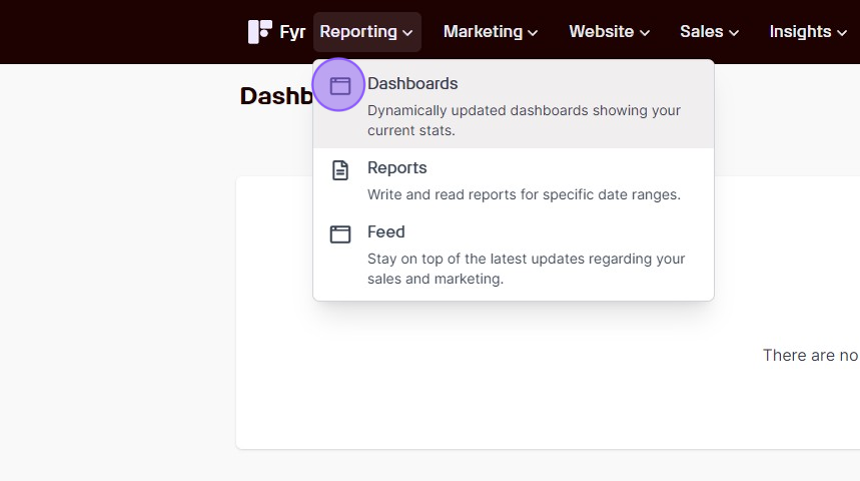
Task: Expand the Website dropdown menu
Action: 609,32
